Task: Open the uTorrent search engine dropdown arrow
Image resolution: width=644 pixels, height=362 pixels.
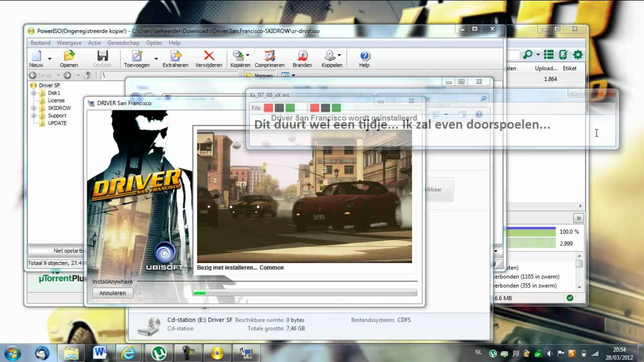Action: tap(538, 54)
